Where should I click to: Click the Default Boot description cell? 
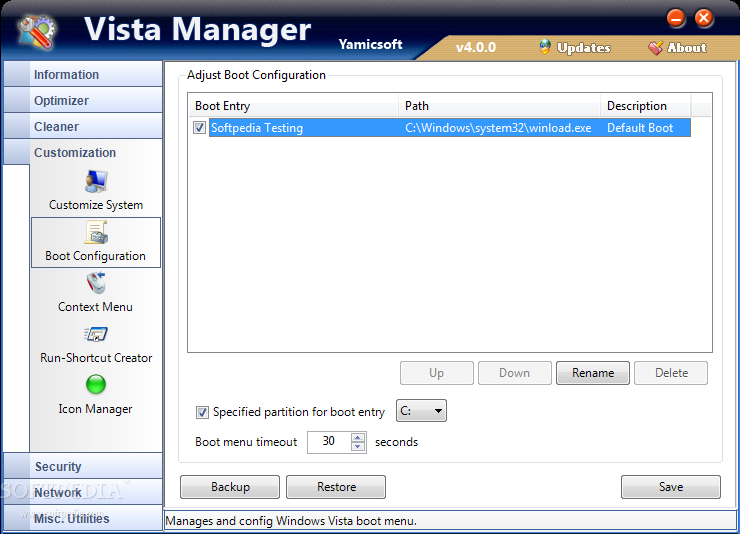(640, 128)
